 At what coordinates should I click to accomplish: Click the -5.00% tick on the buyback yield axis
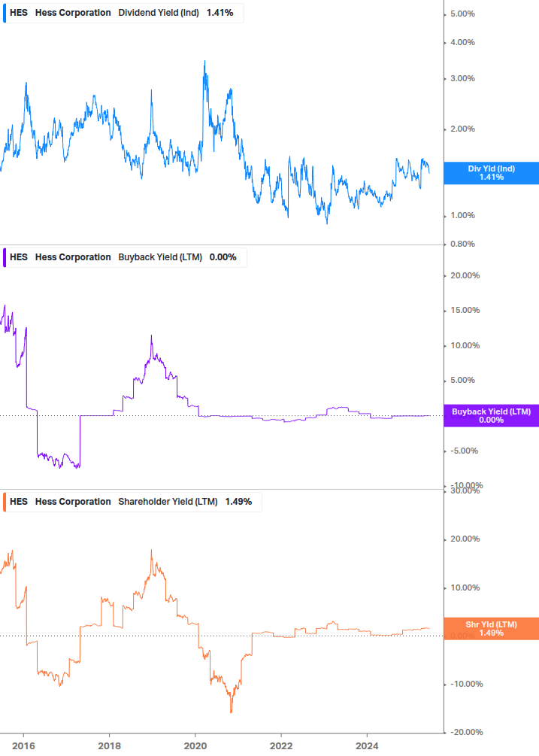464,451
